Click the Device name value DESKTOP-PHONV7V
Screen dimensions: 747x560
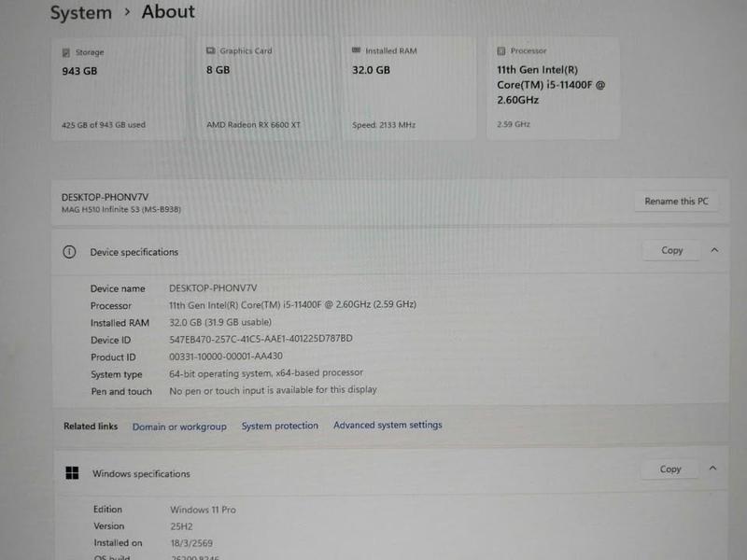point(213,288)
